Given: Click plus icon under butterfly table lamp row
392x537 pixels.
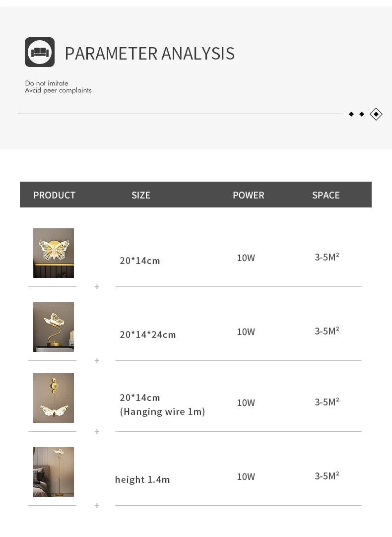Looking at the screenshot, I should coord(97,361).
